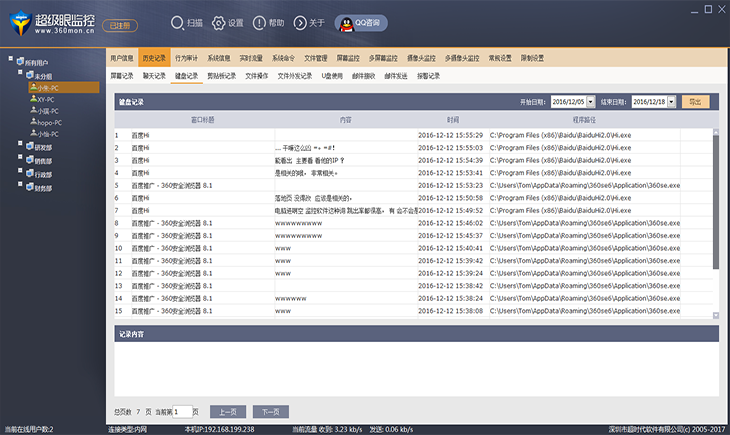Open the 结束日期 end date dropdown
Viewport: 730px width, 435px height.
673,102
